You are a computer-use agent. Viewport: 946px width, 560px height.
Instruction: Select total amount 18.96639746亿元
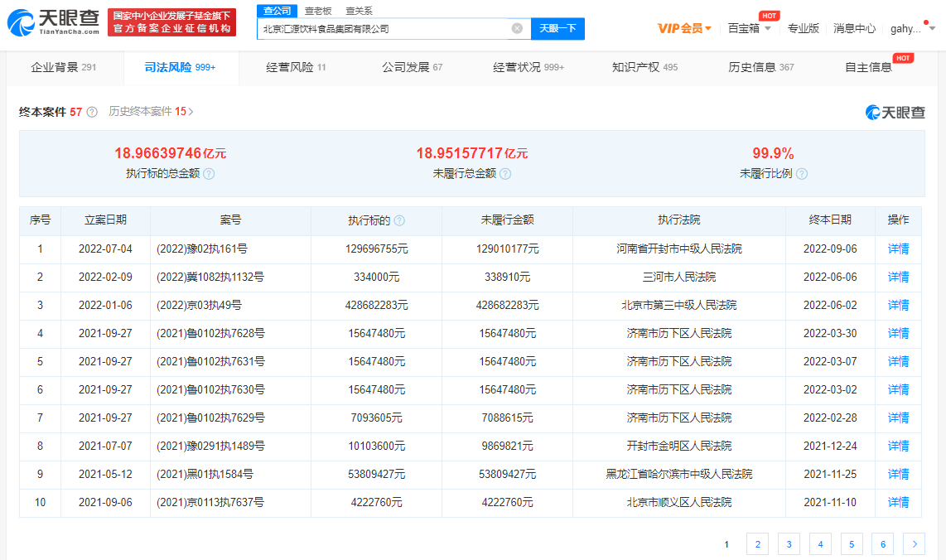pos(170,153)
